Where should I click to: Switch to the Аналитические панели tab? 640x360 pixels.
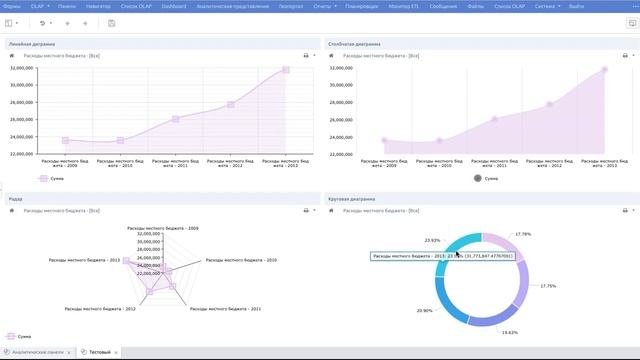(38, 352)
